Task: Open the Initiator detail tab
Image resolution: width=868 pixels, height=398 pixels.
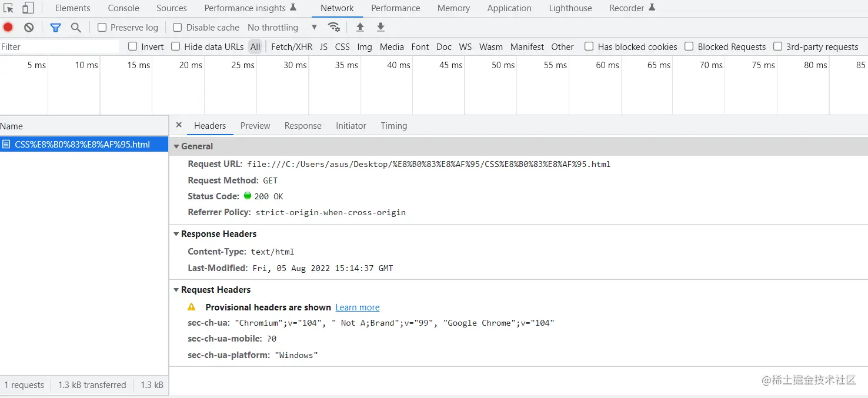Action: point(351,126)
